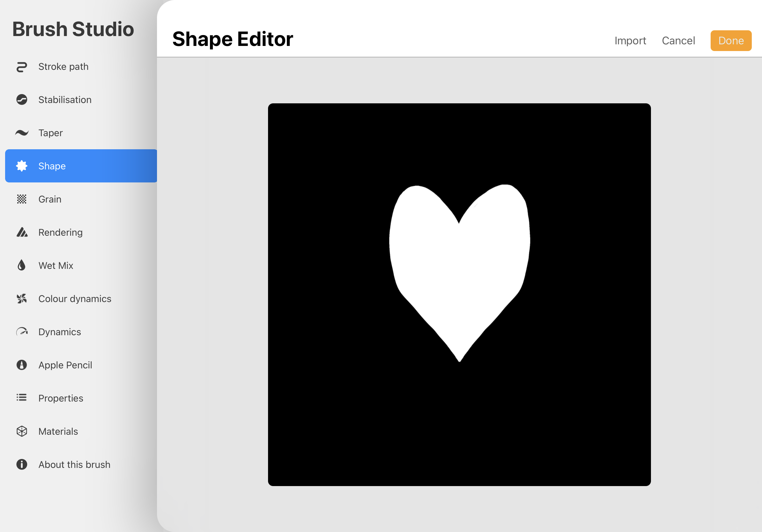Select the Apple Pencil icon
Image resolution: width=762 pixels, height=532 pixels.
point(21,365)
